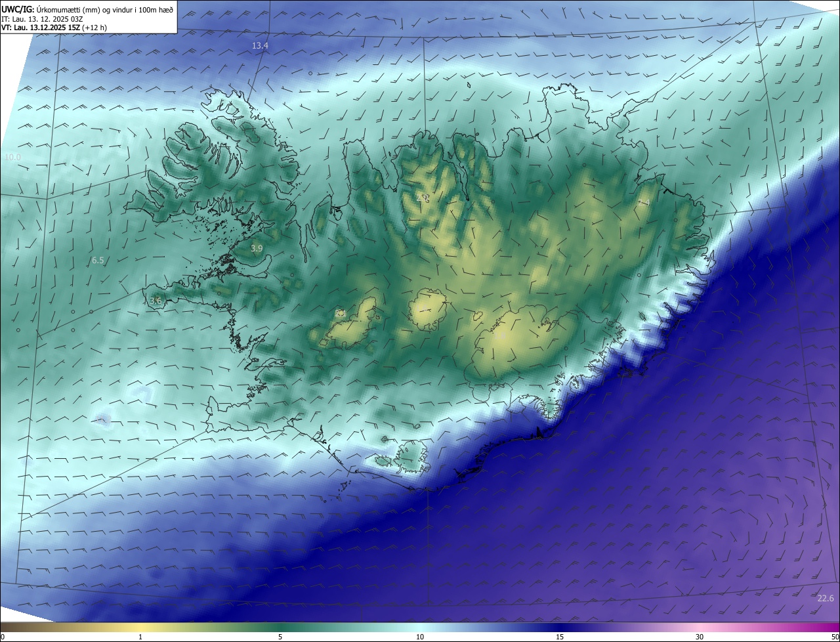
Task: Click the UWC/IG chart title line
Action: (x=87, y=9)
